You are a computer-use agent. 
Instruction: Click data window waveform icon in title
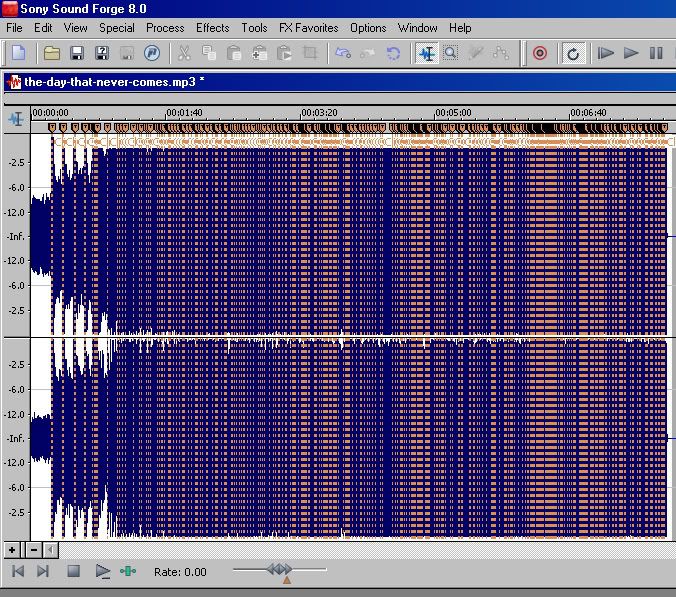coord(14,82)
